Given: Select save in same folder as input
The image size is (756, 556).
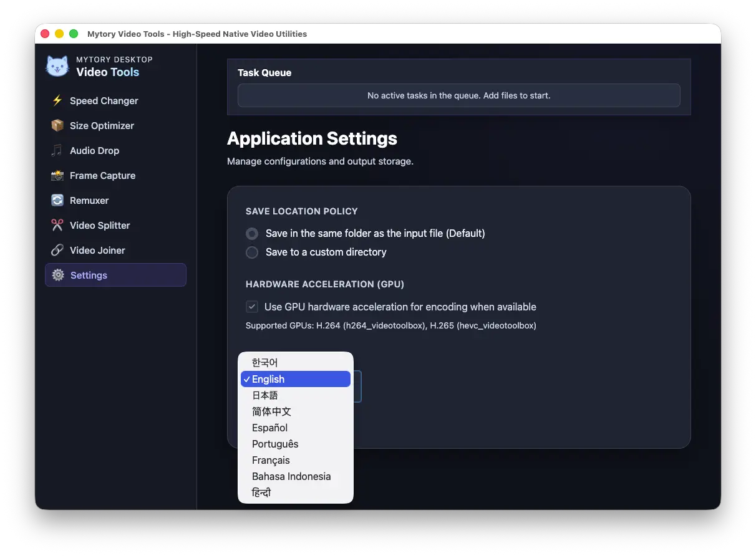Looking at the screenshot, I should [252, 234].
